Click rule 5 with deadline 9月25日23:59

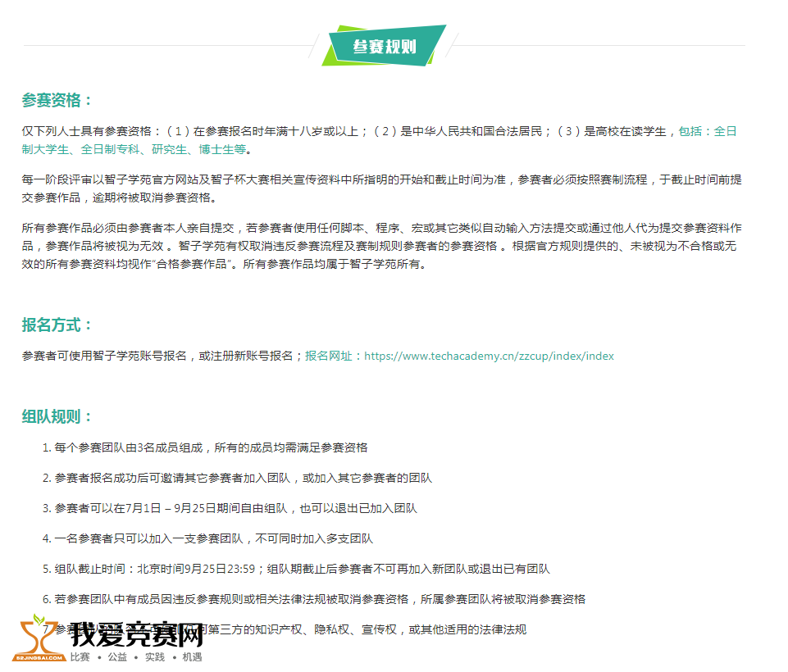tap(296, 569)
